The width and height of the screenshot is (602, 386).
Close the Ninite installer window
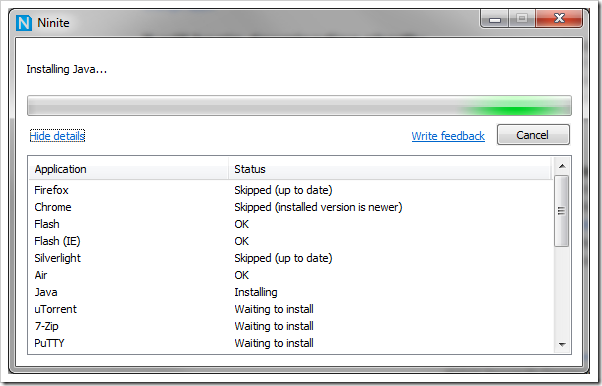click(x=559, y=18)
